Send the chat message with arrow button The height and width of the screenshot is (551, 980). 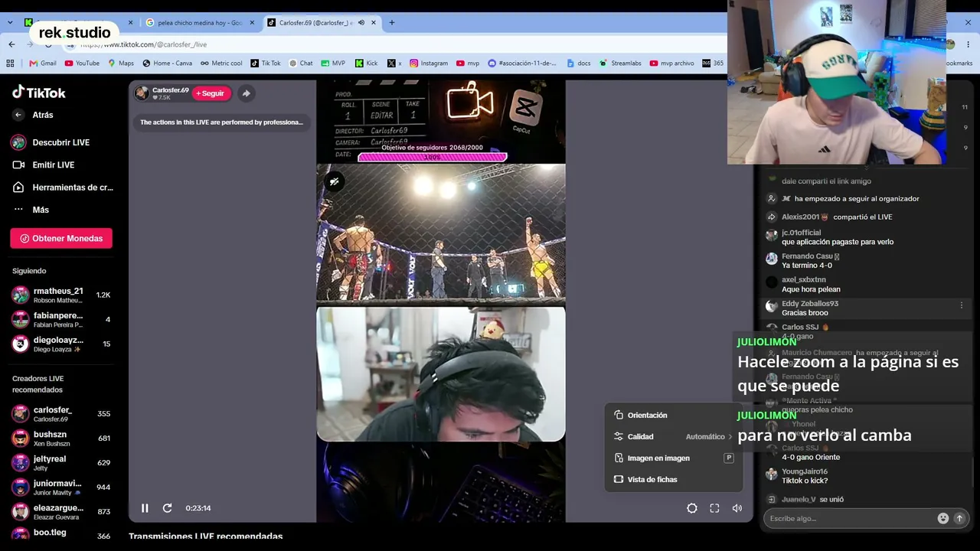(x=959, y=518)
